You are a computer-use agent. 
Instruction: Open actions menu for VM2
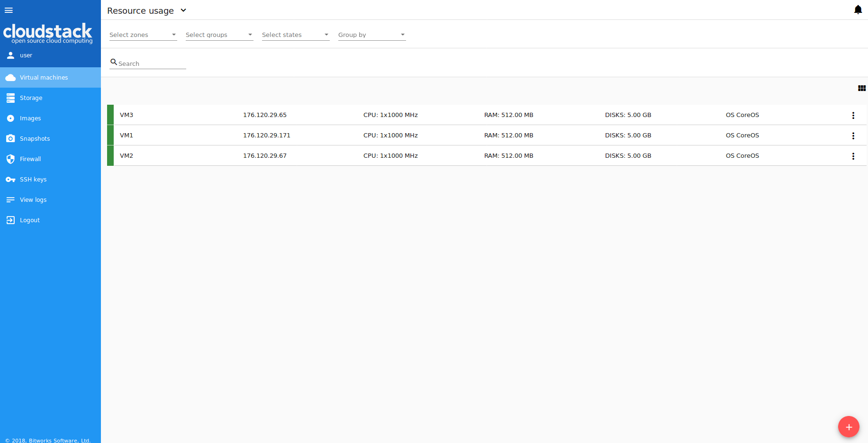(853, 156)
